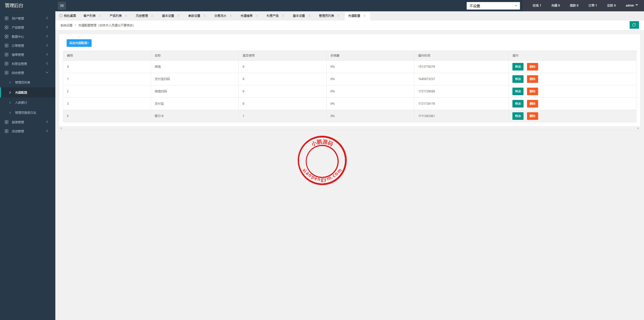The height and width of the screenshot is (320, 644).
Task: Open the 不设置 dropdown selector
Action: (493, 6)
